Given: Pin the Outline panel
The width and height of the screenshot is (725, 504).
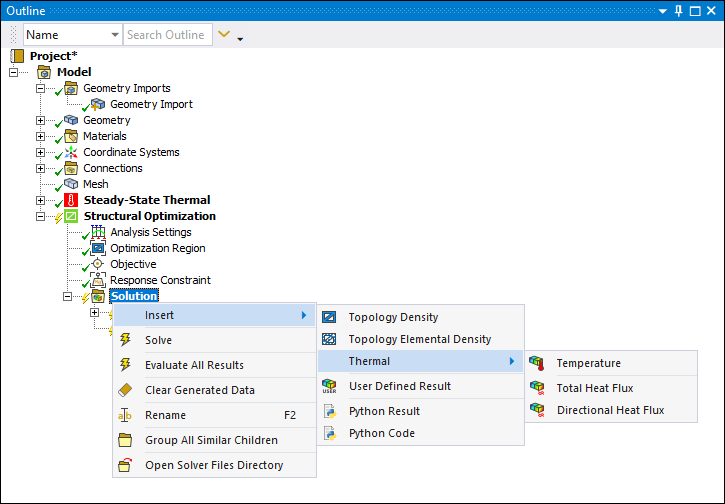Looking at the screenshot, I should click(679, 10).
